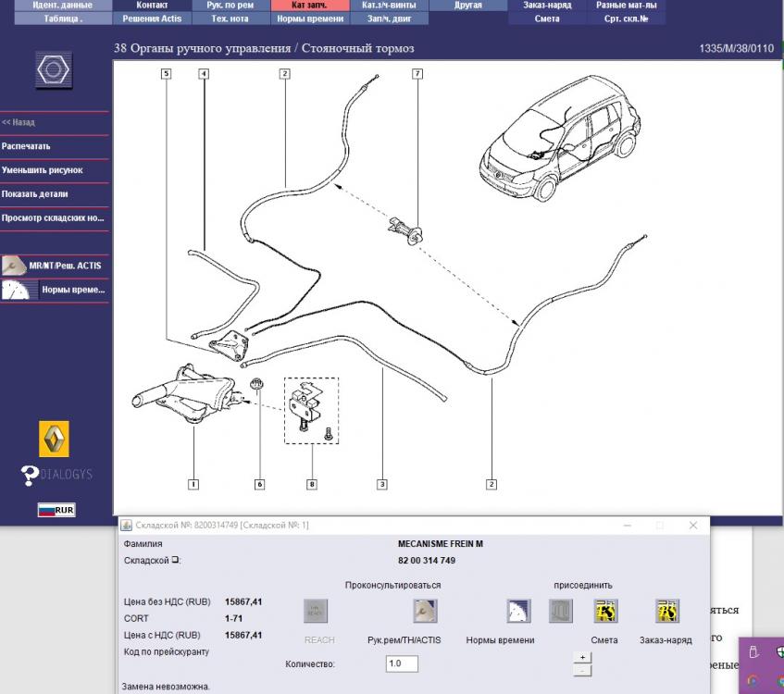Click the CORT value 1-71
The height and width of the screenshot is (694, 784).
click(233, 618)
